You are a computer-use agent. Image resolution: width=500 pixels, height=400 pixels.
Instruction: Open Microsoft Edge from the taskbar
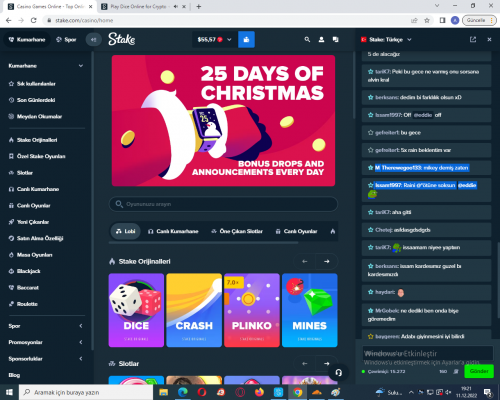pos(182,392)
